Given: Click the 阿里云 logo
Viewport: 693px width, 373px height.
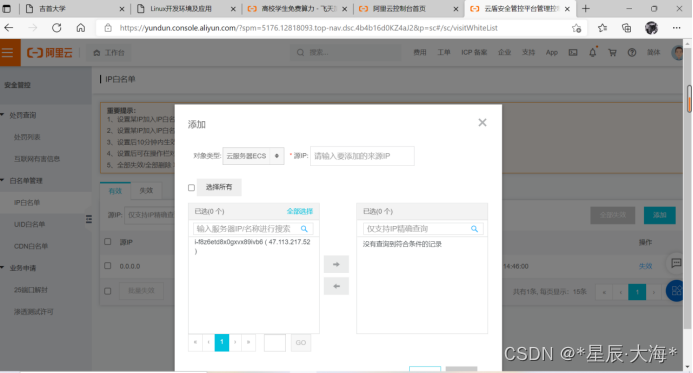Looking at the screenshot, I should point(50,53).
